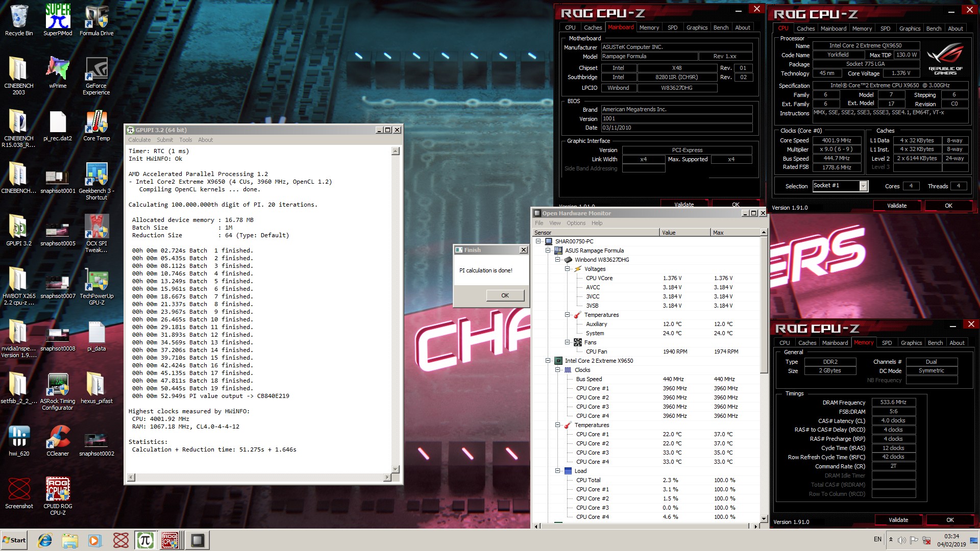Open the hwi_620 desktop icon

(x=19, y=441)
